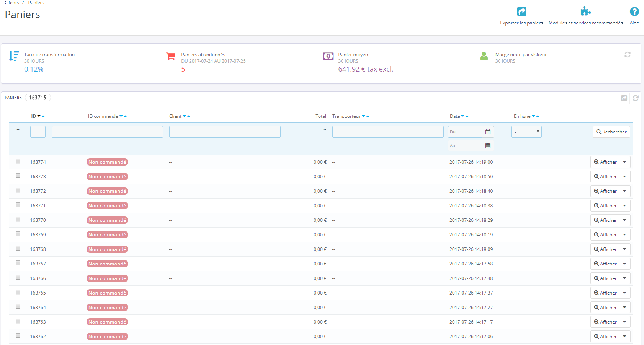The image size is (644, 345).
Task: Open the Aide help icon
Action: tap(634, 11)
